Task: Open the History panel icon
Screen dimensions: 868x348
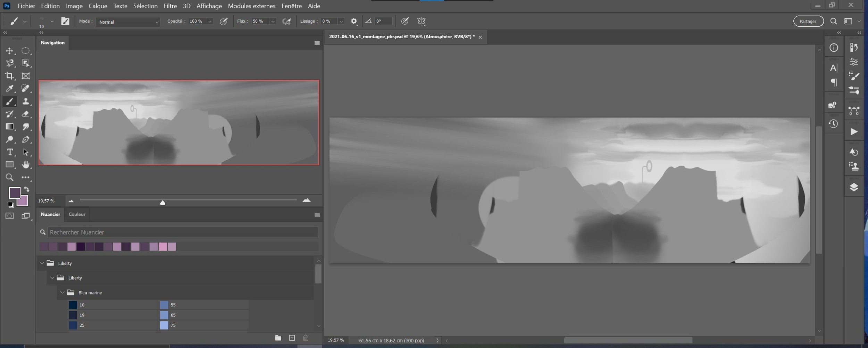Action: point(833,124)
